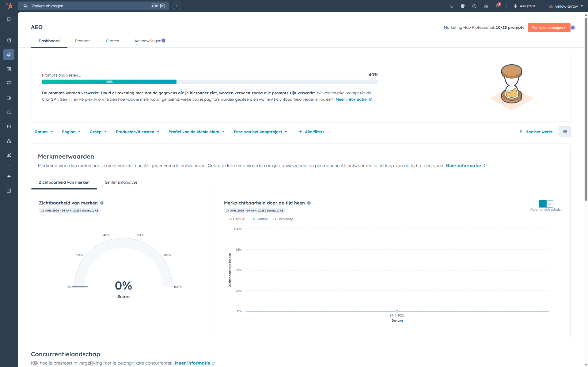This screenshot has height=367, width=588.
Task: Open the Datum filter dropdown
Action: [x=44, y=132]
